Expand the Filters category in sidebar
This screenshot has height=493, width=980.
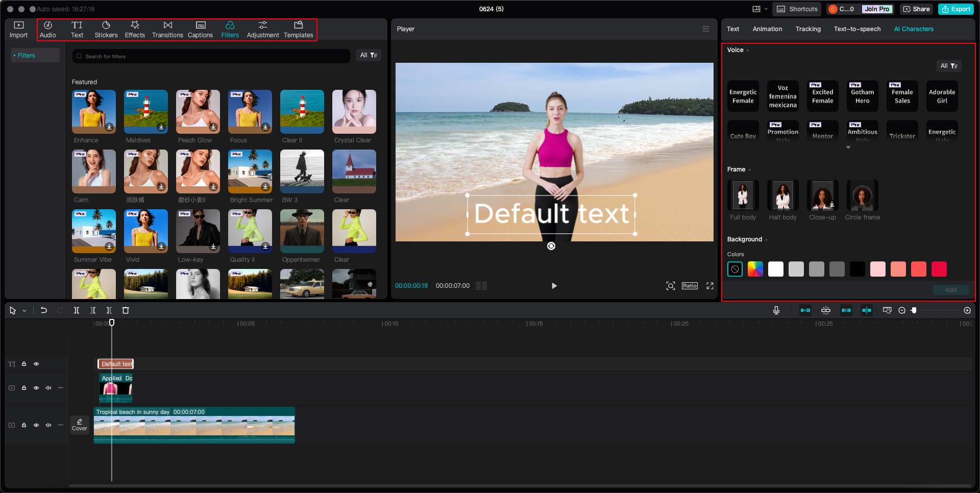tap(35, 56)
